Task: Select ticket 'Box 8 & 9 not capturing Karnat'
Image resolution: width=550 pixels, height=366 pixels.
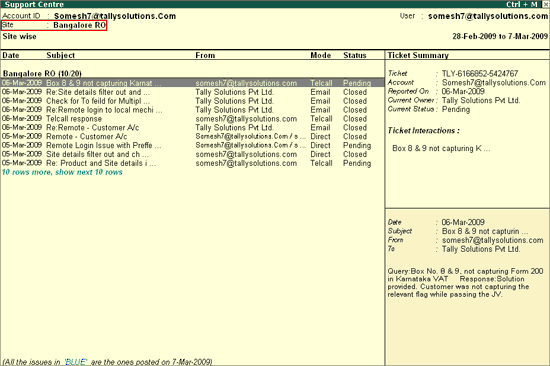Action: (192, 83)
